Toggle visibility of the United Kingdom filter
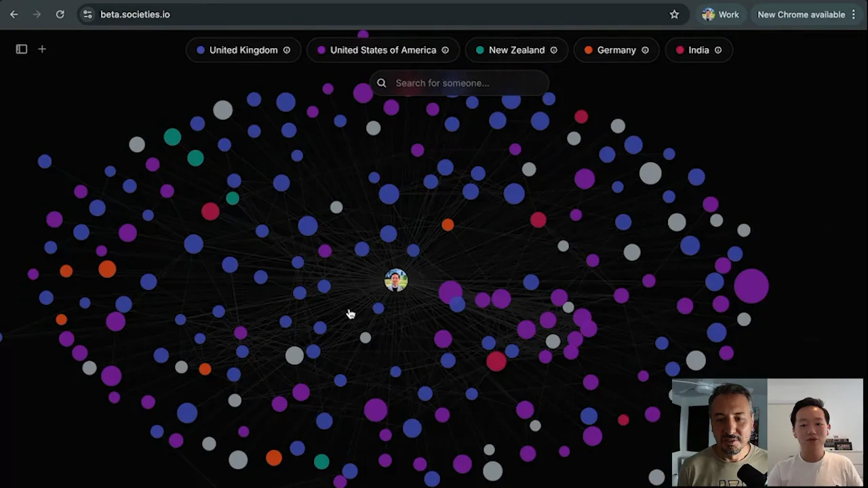The image size is (868, 488). pyautogui.click(x=286, y=49)
